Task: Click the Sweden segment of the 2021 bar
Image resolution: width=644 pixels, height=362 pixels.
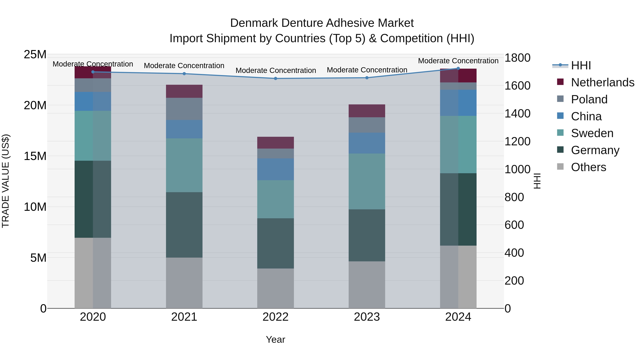Action: [x=184, y=165]
